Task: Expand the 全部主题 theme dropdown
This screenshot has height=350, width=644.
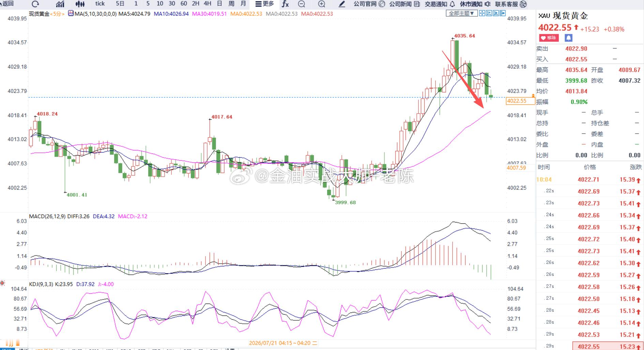Action: (x=461, y=13)
